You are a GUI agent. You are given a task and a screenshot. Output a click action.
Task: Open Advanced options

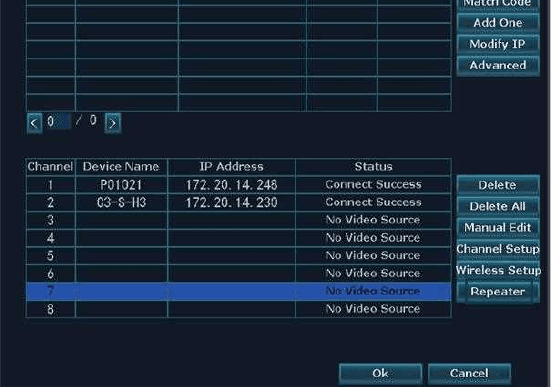click(x=498, y=65)
